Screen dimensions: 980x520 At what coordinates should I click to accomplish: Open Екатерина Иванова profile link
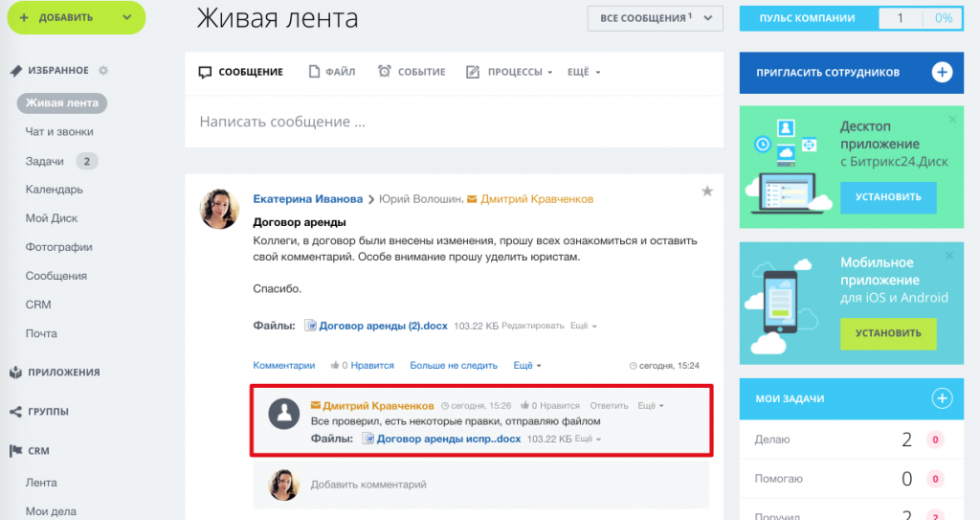pos(307,199)
